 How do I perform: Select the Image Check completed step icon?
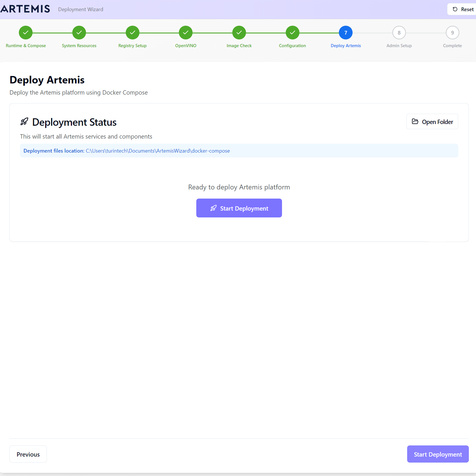[239, 33]
